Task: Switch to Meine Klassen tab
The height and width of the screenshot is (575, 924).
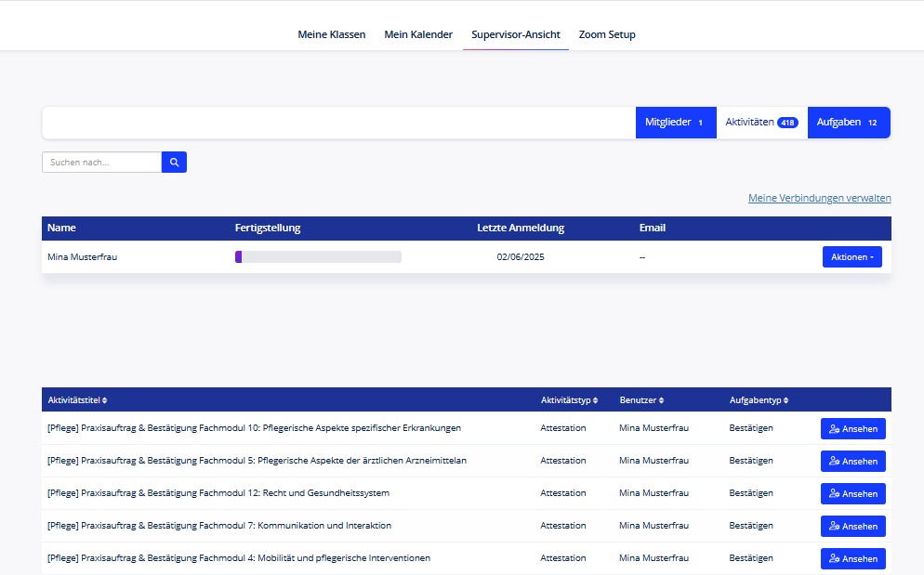Action: point(331,34)
